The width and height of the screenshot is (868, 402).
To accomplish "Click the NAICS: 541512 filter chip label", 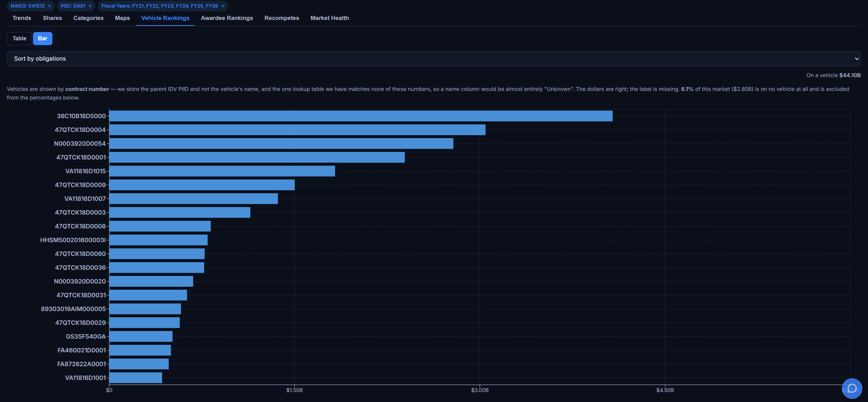I will (x=28, y=6).
